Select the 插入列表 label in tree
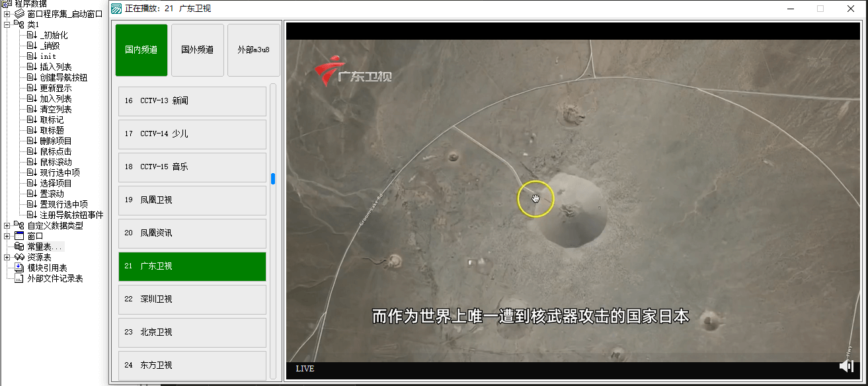Screen dimensions: 868x386 click(x=56, y=67)
